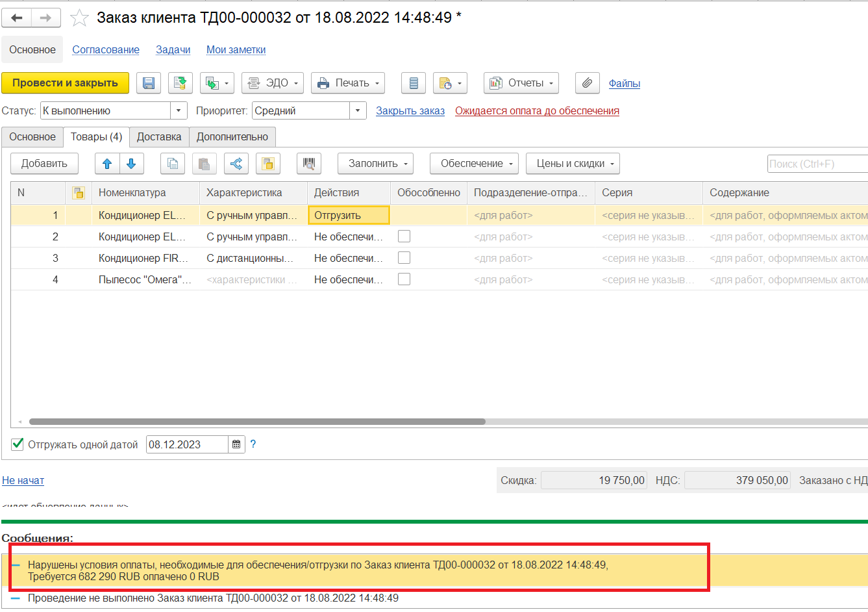Open the document structure list icon
The width and height of the screenshot is (868, 612).
point(414,83)
